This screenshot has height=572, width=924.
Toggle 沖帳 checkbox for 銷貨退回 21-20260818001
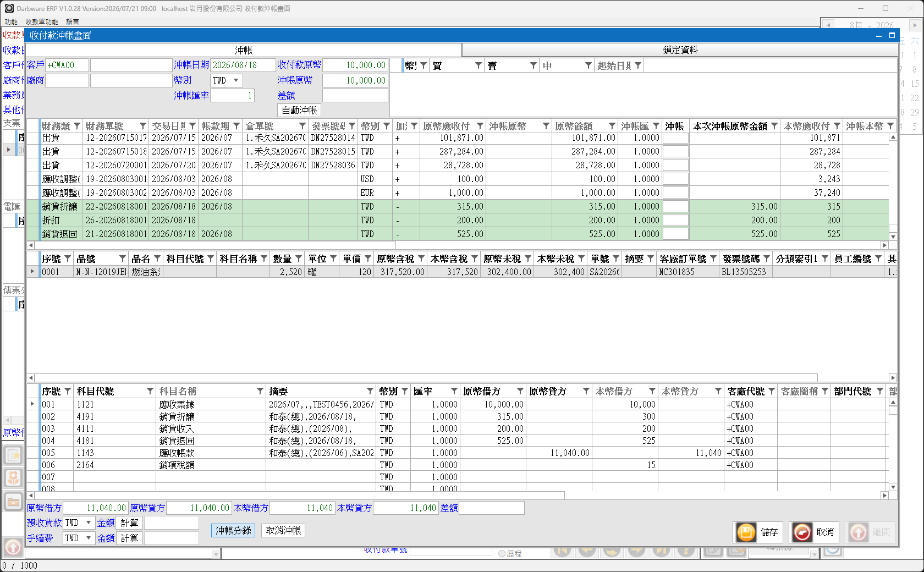tap(675, 234)
